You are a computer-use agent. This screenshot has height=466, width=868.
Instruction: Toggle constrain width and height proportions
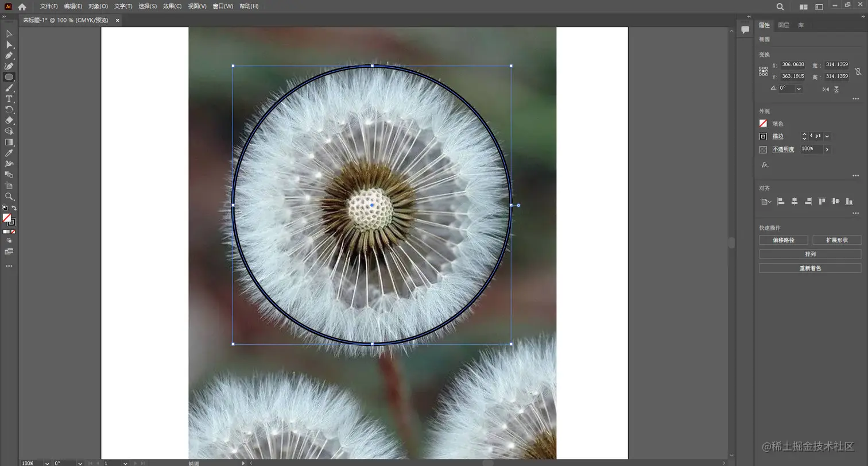pyautogui.click(x=858, y=71)
